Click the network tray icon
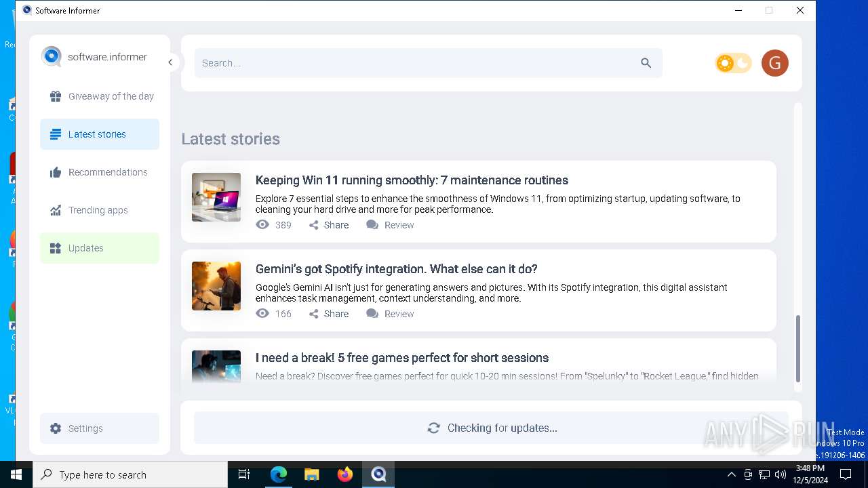Viewport: 868px width, 488px height. tap(764, 474)
